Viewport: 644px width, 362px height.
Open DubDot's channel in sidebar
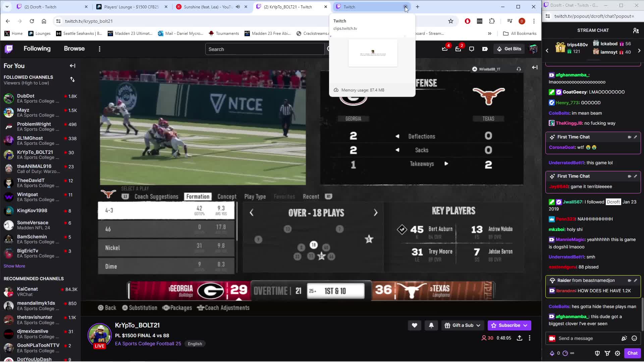point(40,99)
